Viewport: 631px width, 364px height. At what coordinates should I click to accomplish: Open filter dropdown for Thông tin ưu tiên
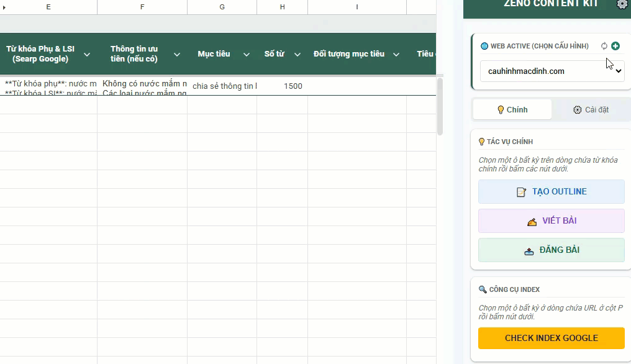point(177,55)
